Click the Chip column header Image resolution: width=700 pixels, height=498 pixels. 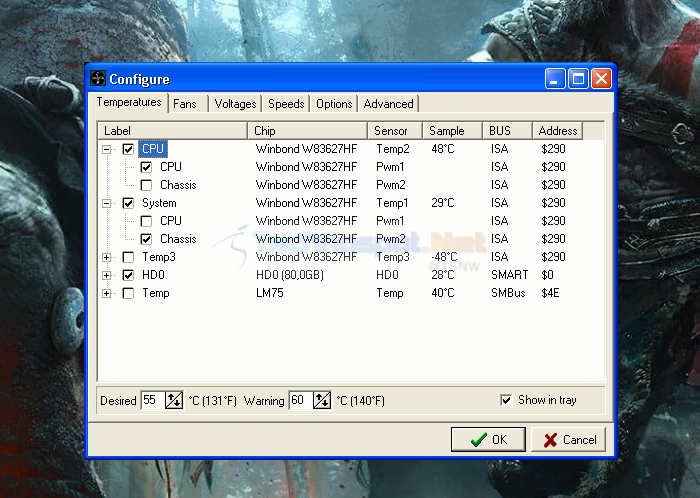click(x=308, y=131)
